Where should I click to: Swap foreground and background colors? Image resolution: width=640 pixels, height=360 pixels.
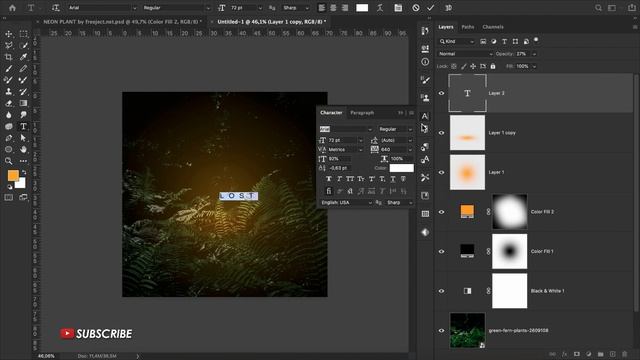click(24, 172)
